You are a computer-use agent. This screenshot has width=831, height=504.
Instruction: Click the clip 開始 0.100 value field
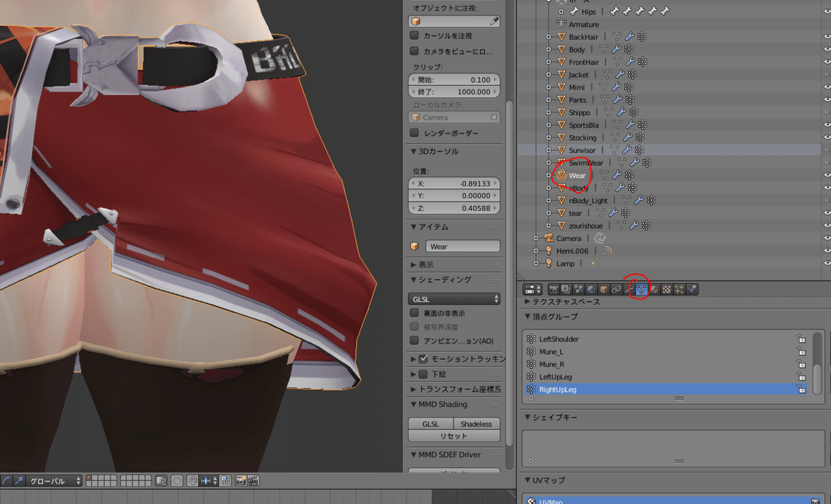[454, 80]
